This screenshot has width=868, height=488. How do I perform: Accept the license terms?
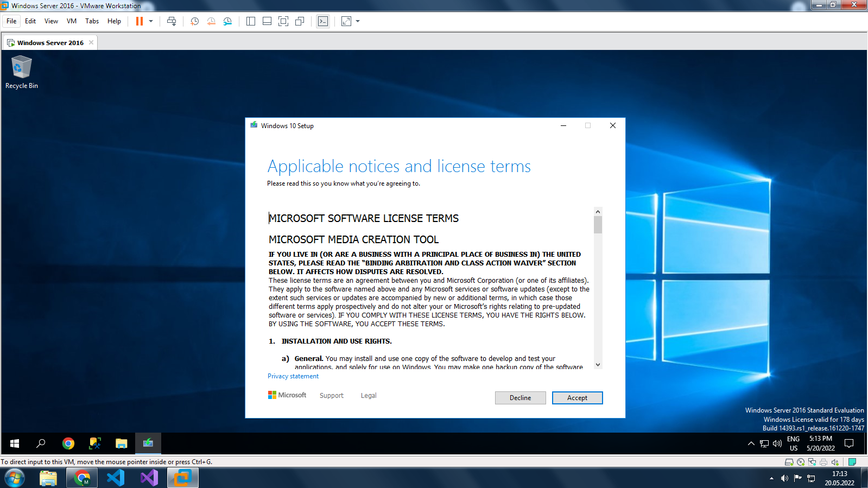coord(577,398)
